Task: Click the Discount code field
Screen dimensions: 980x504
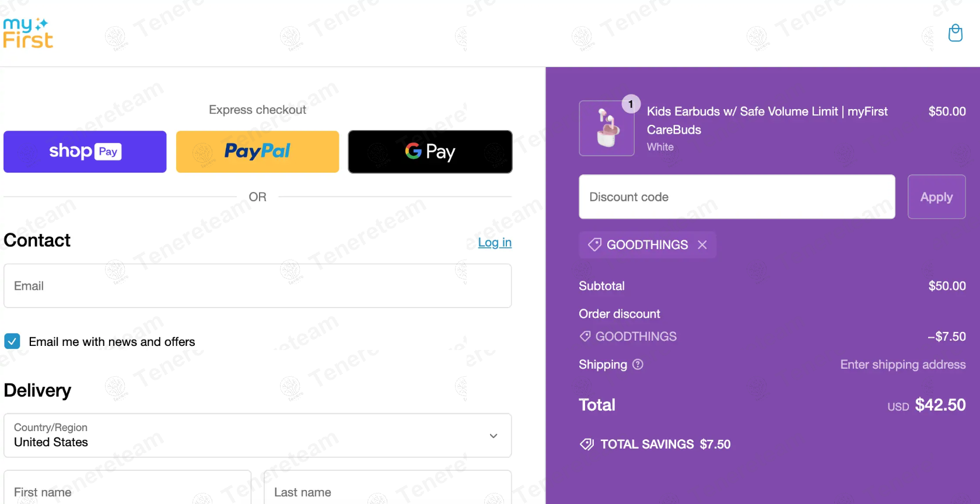Action: coord(736,197)
